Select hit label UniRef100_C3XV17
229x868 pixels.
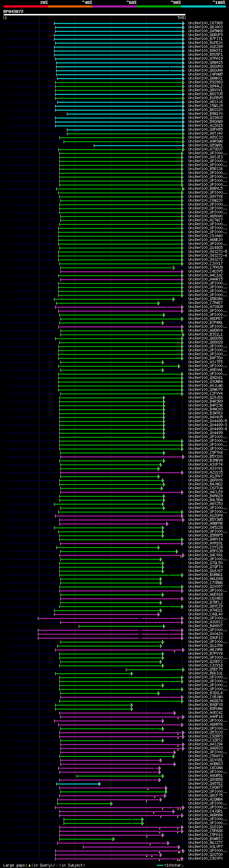point(205,264)
